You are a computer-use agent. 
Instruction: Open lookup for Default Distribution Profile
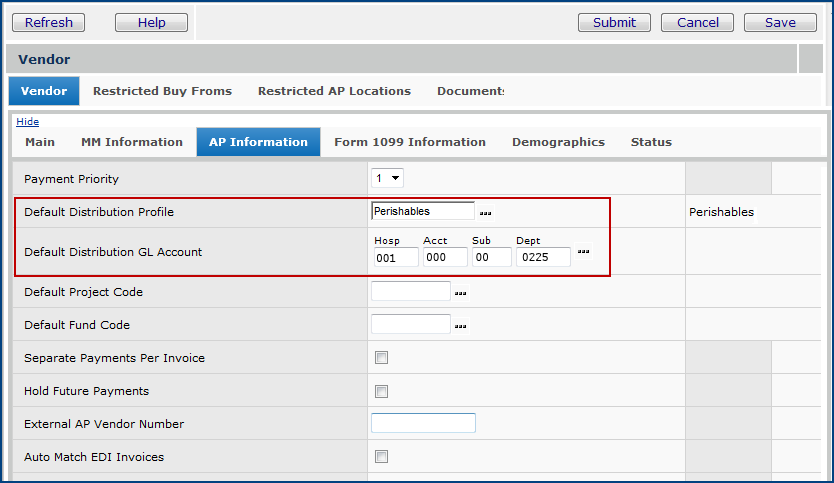485,213
